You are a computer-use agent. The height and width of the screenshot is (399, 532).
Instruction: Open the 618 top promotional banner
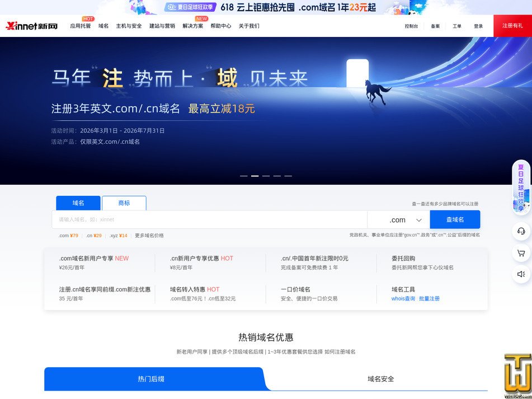(x=266, y=7)
